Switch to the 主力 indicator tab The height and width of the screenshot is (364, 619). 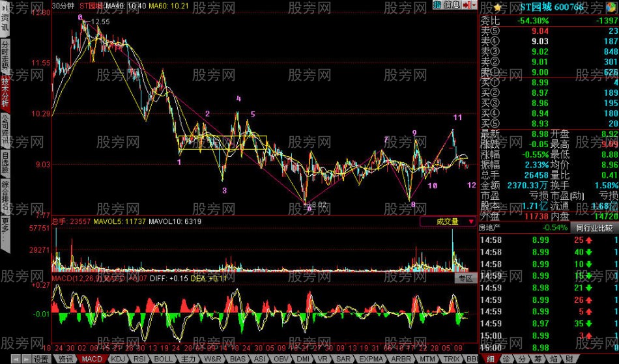pyautogui.click(x=188, y=359)
